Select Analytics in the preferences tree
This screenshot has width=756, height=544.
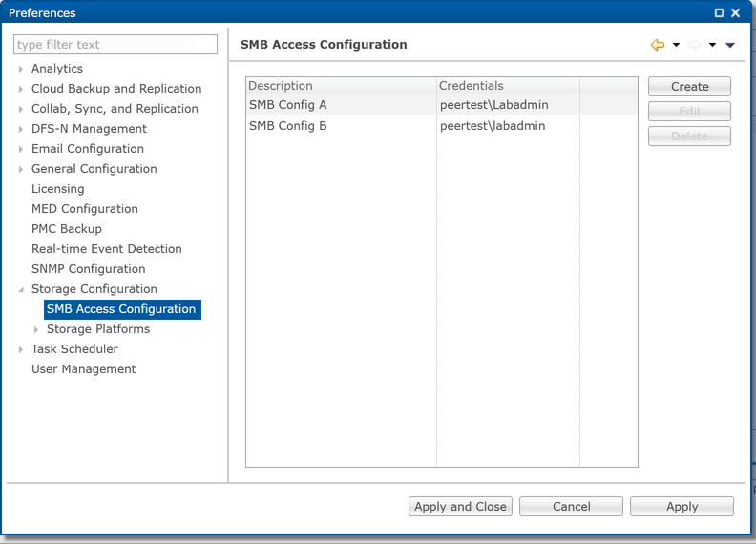tap(57, 69)
